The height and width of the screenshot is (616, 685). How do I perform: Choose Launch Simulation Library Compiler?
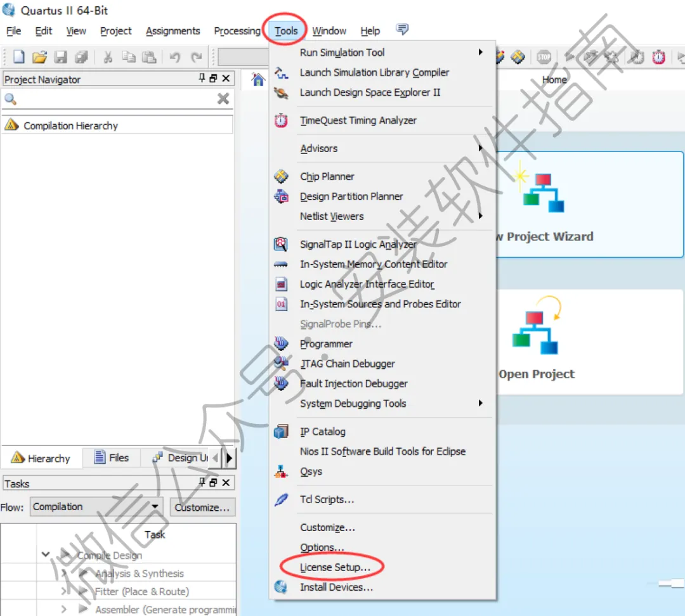[x=382, y=72]
